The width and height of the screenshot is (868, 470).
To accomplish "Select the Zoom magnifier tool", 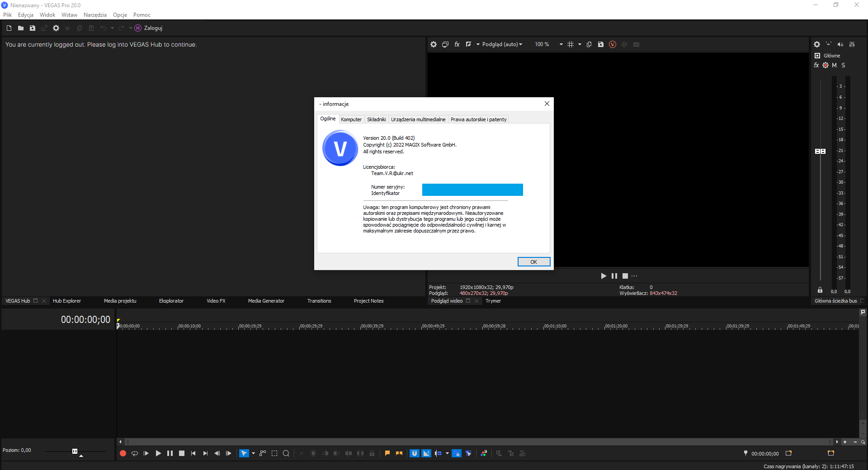I will point(286,453).
